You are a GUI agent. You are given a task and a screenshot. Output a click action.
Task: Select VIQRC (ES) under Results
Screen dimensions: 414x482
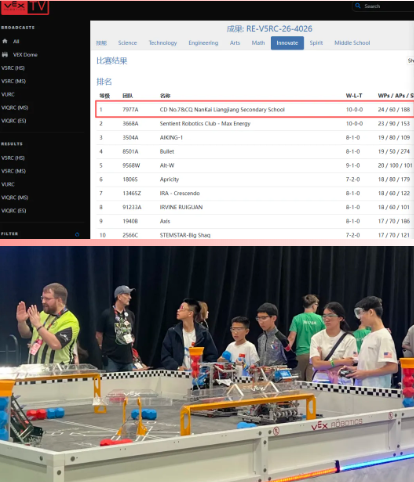coord(14,211)
